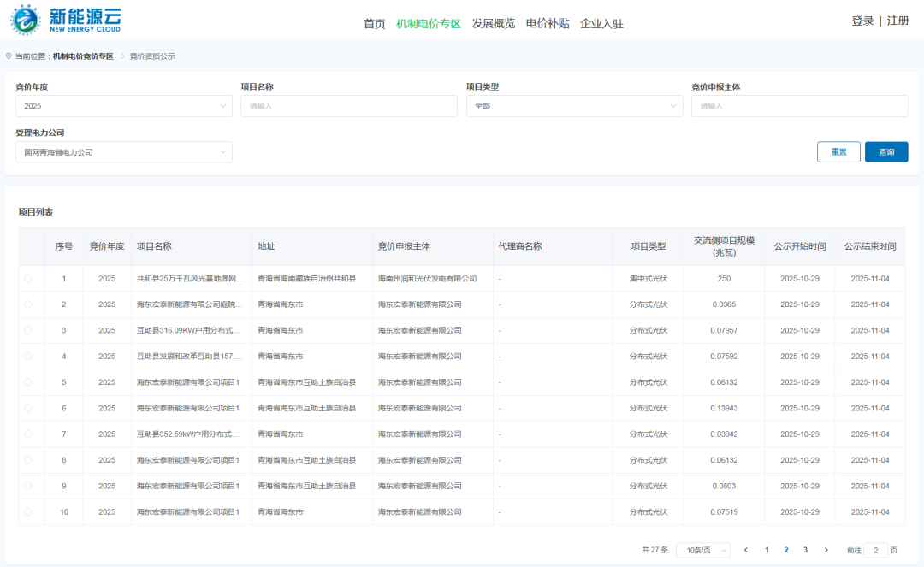Open the 受理电力公司 company dropdown

click(123, 151)
